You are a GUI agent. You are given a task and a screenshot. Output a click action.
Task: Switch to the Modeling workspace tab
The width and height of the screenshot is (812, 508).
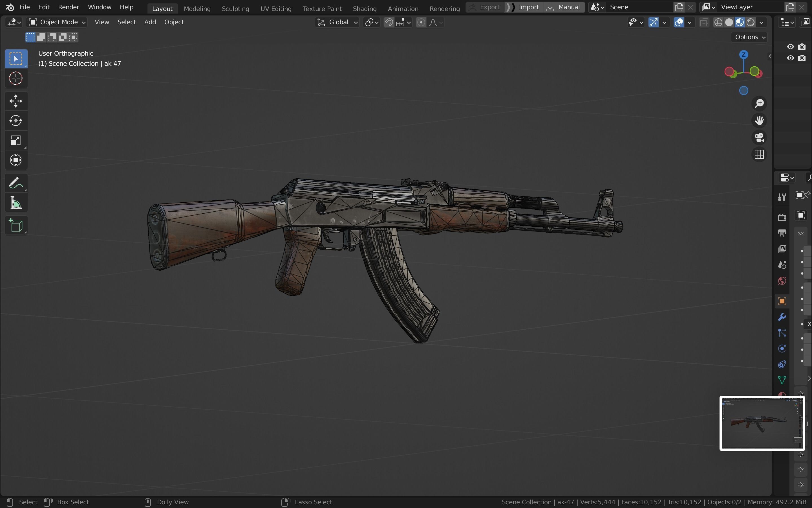point(197,8)
